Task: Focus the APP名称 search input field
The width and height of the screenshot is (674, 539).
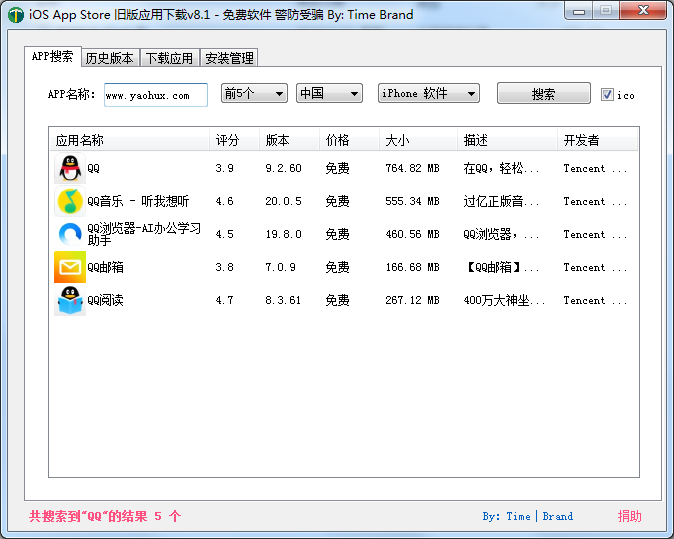Action: [x=155, y=95]
